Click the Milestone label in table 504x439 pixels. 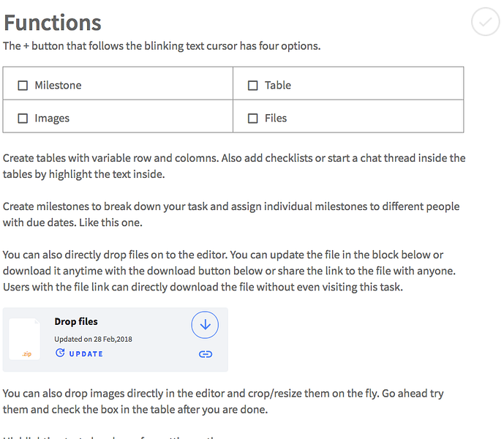[x=59, y=85]
